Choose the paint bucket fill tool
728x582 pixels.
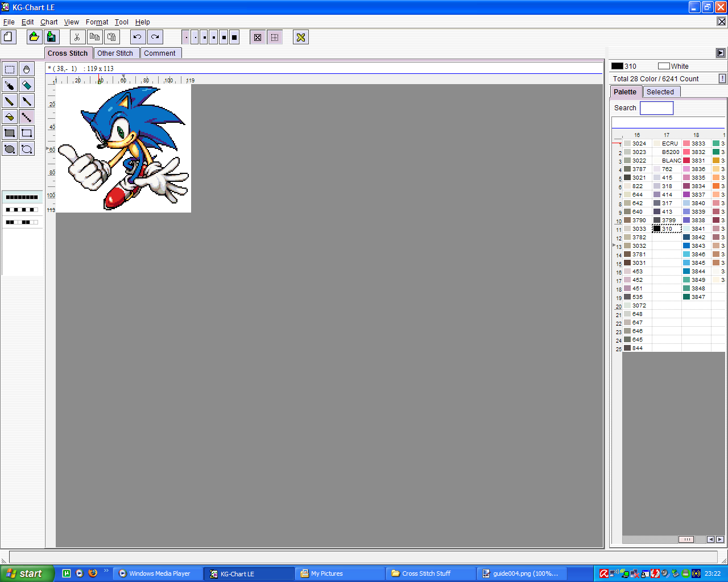coord(10,117)
